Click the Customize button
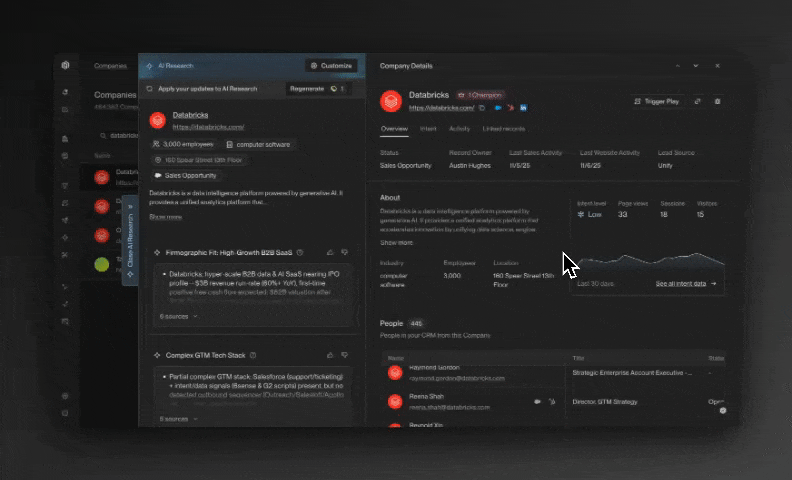This screenshot has height=480, width=792. point(331,66)
